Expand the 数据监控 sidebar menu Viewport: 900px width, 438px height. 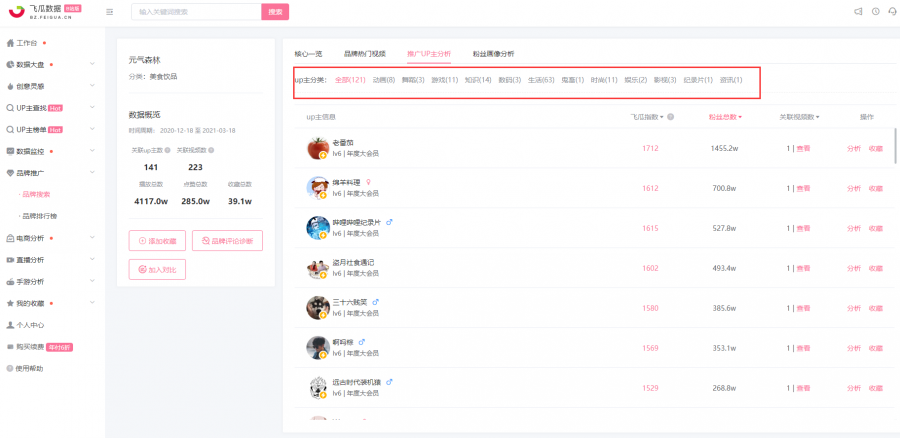92,152
